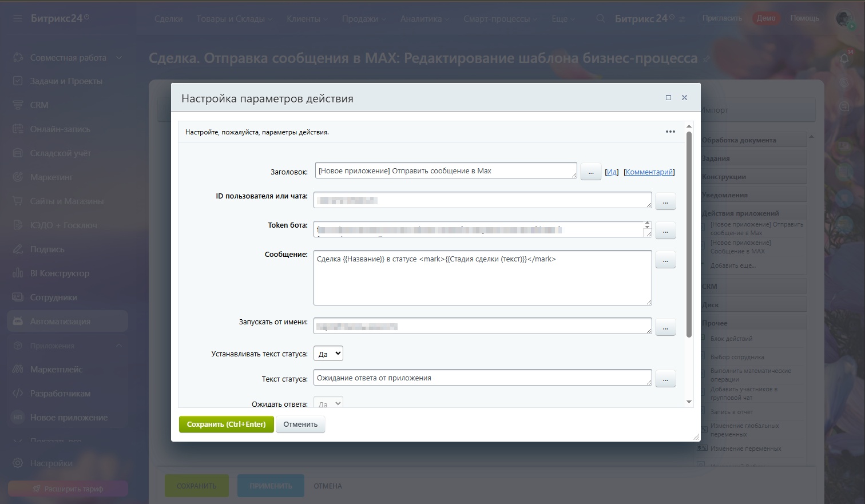Click the ellipsis button next to Сообщение
Screen dimensions: 865x504
[x=665, y=260]
